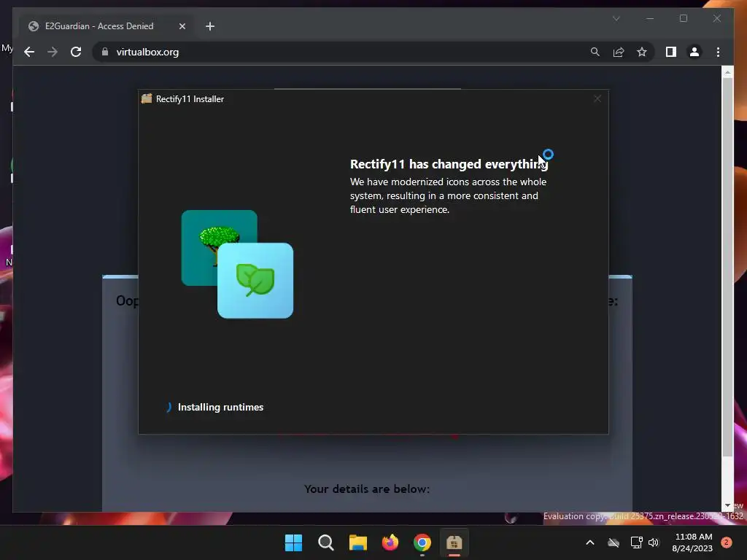
Task: Switch to Chrome taskbar icon
Action: (x=422, y=542)
